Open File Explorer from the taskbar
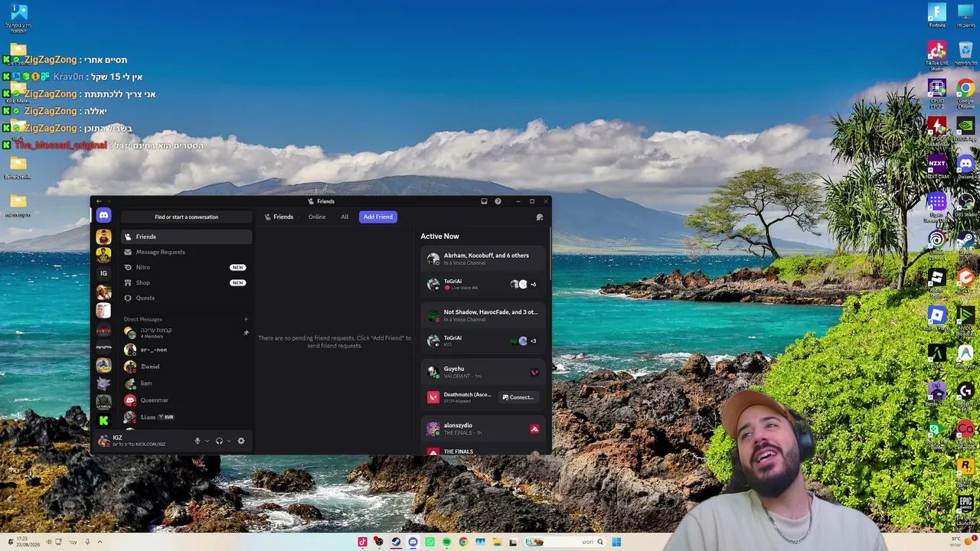The image size is (980, 551). [497, 542]
